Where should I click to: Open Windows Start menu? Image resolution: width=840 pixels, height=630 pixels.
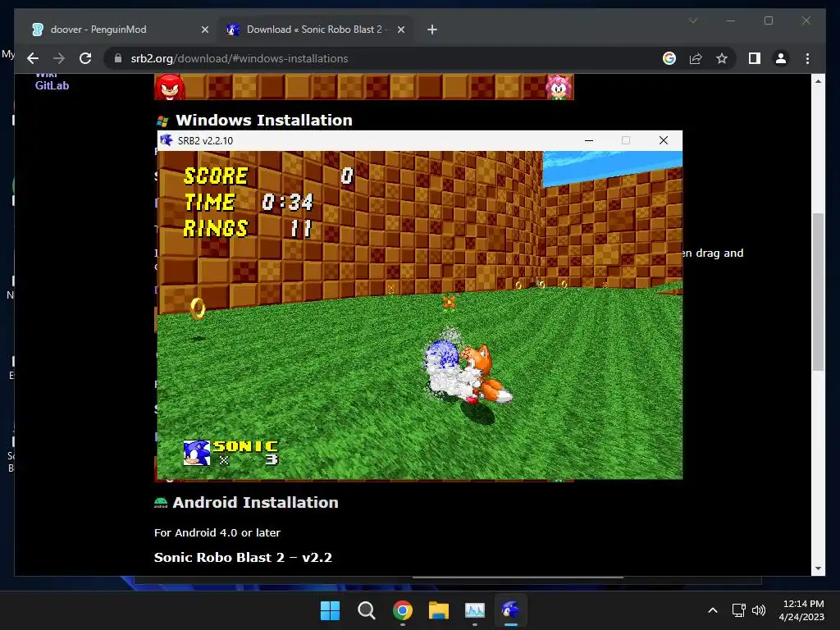[330, 610]
